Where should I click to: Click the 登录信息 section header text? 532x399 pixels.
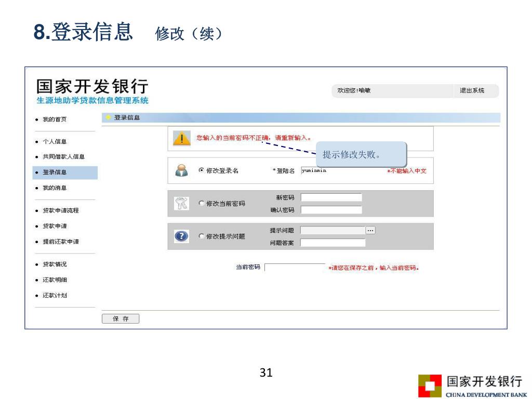tap(127, 117)
